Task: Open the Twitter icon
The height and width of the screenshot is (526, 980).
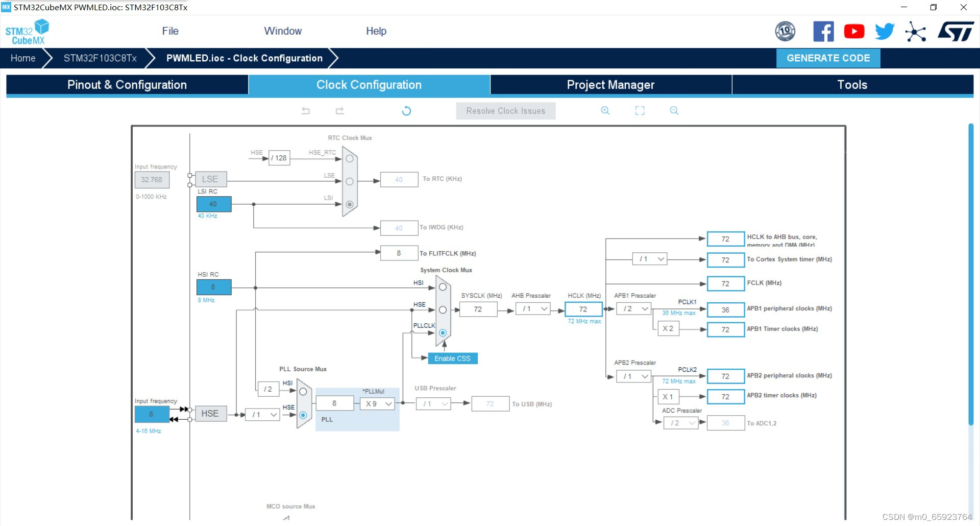Action: (885, 32)
